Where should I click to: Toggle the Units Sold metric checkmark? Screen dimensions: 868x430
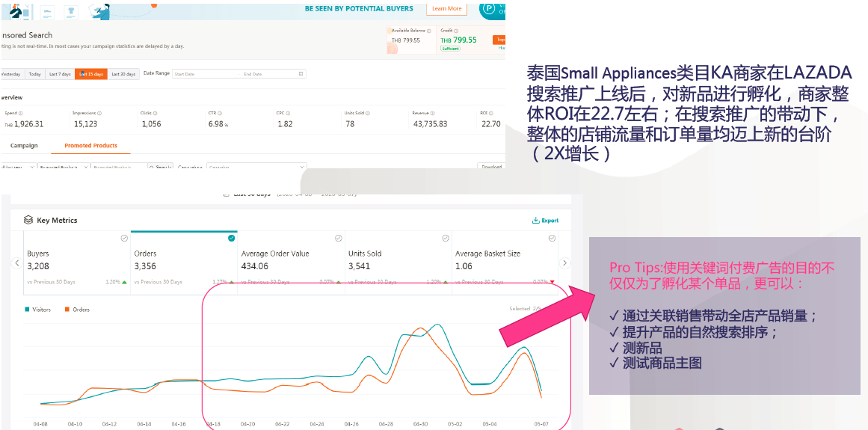[445, 238]
